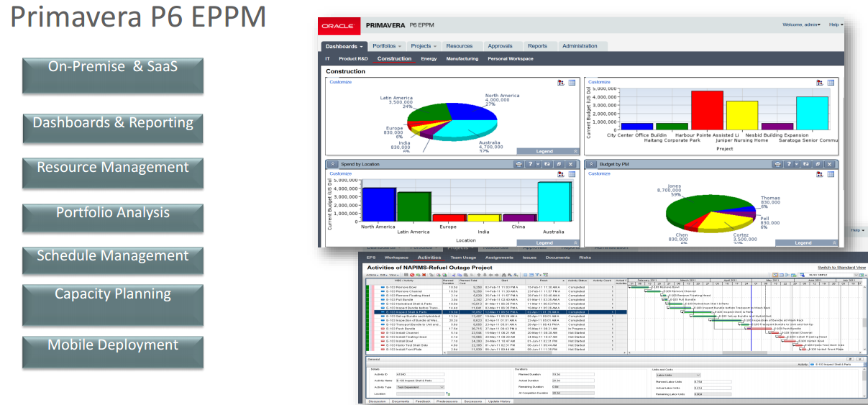Go to the Administration tab
The height and width of the screenshot is (405, 868).
point(580,46)
